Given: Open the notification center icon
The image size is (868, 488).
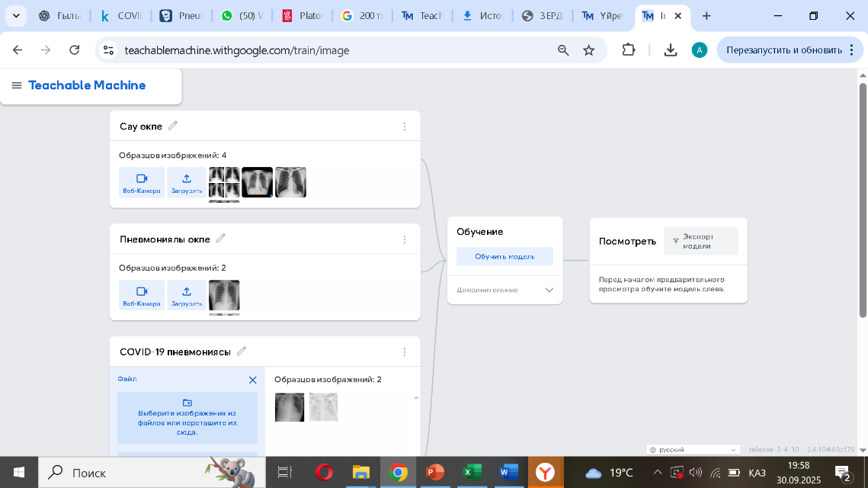Looking at the screenshot, I should [843, 473].
